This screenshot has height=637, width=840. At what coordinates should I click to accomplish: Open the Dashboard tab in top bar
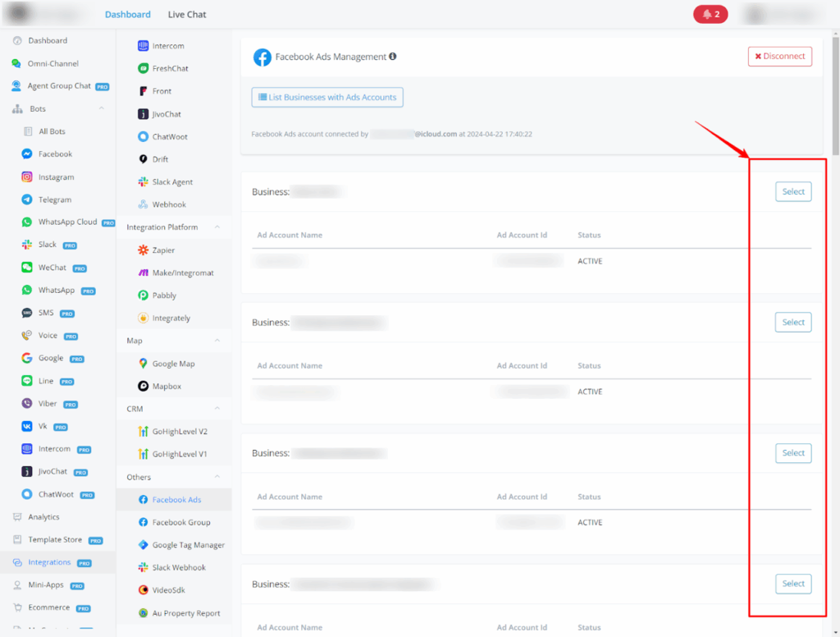(x=127, y=15)
